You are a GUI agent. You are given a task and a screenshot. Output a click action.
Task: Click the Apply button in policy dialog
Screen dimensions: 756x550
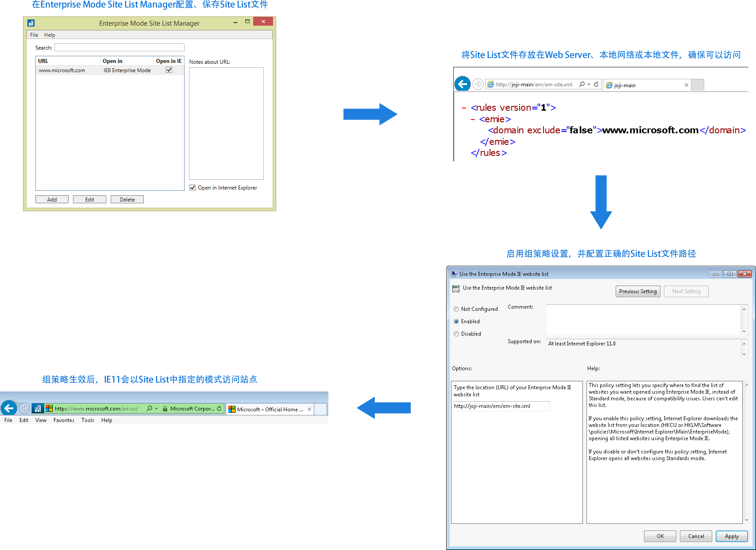[731, 536]
